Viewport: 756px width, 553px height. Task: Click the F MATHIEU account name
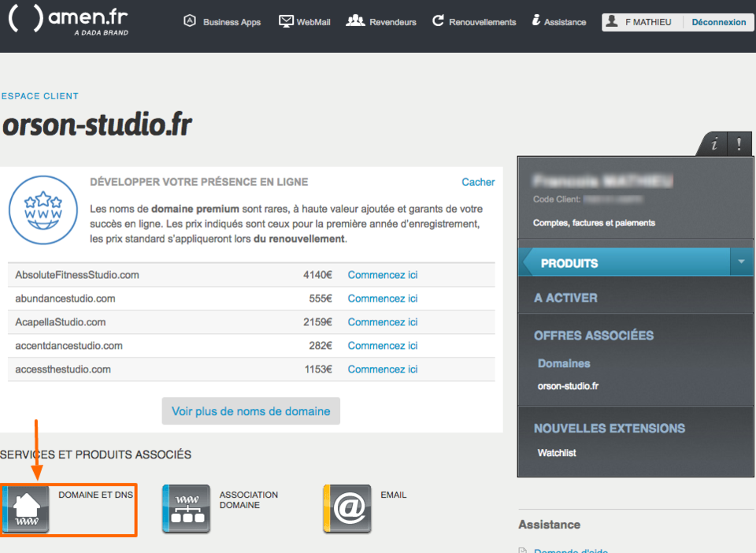coord(648,22)
